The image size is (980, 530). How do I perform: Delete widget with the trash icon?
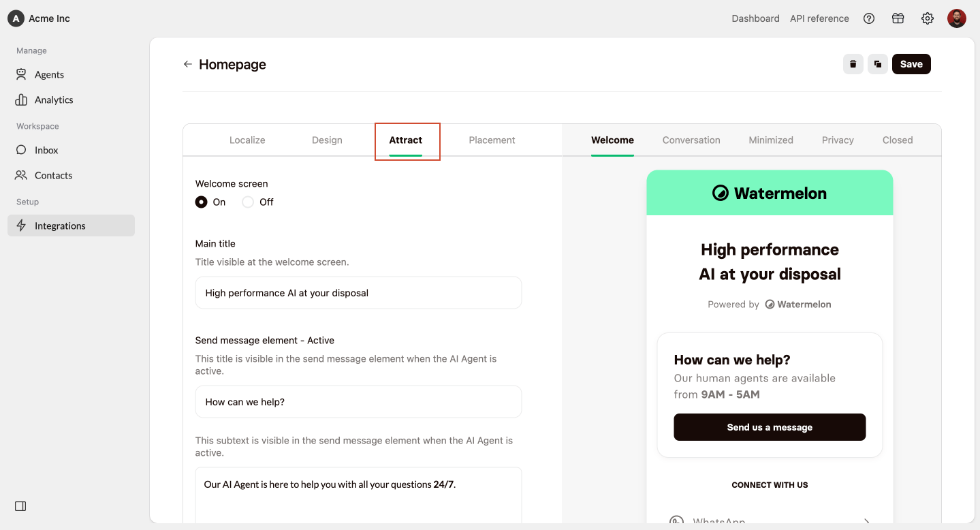(853, 64)
